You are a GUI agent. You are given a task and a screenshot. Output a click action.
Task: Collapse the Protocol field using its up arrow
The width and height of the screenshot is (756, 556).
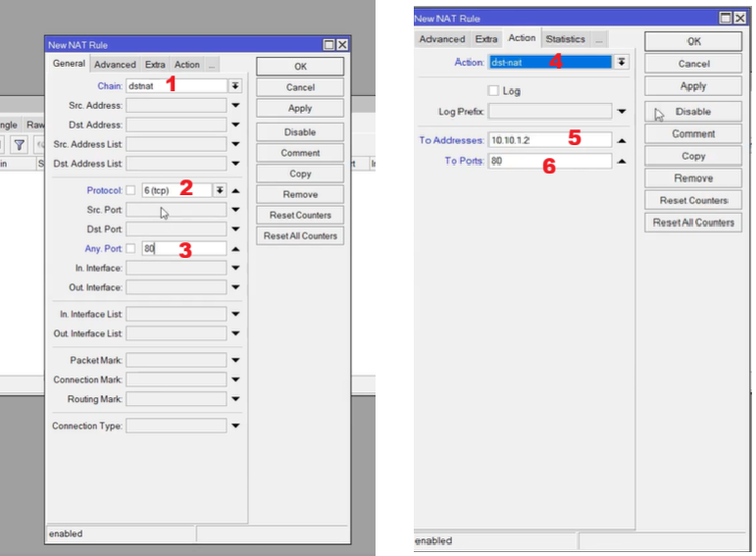[235, 190]
